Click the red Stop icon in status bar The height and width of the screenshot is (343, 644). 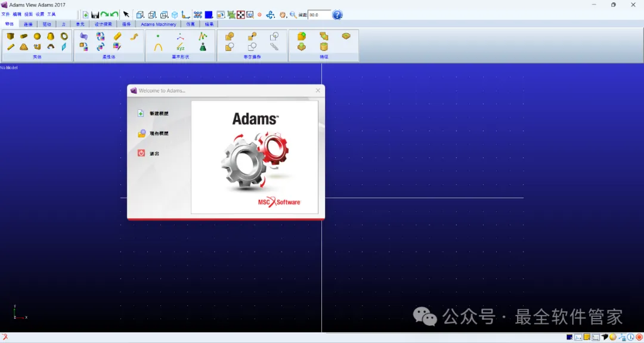coord(639,338)
